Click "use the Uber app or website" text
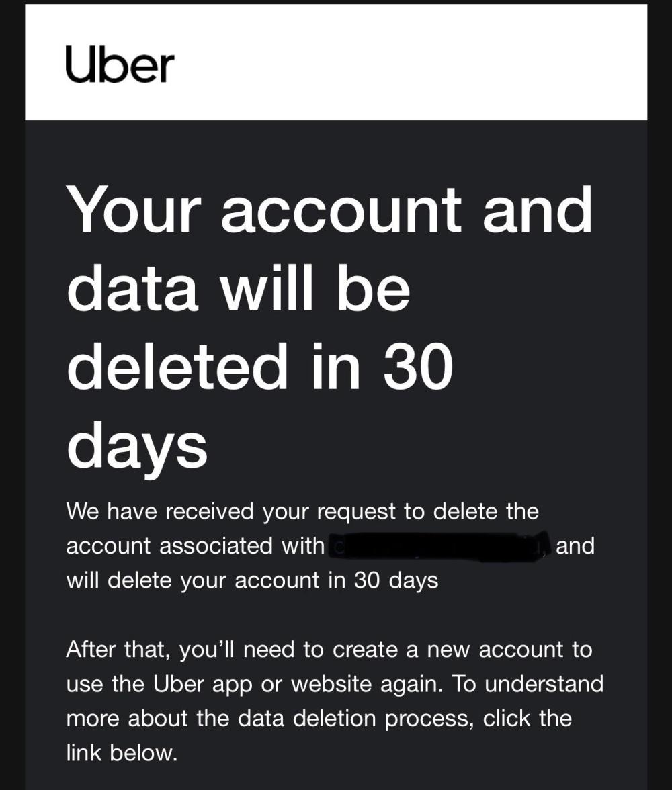Image resolution: width=672 pixels, height=790 pixels. point(255,684)
